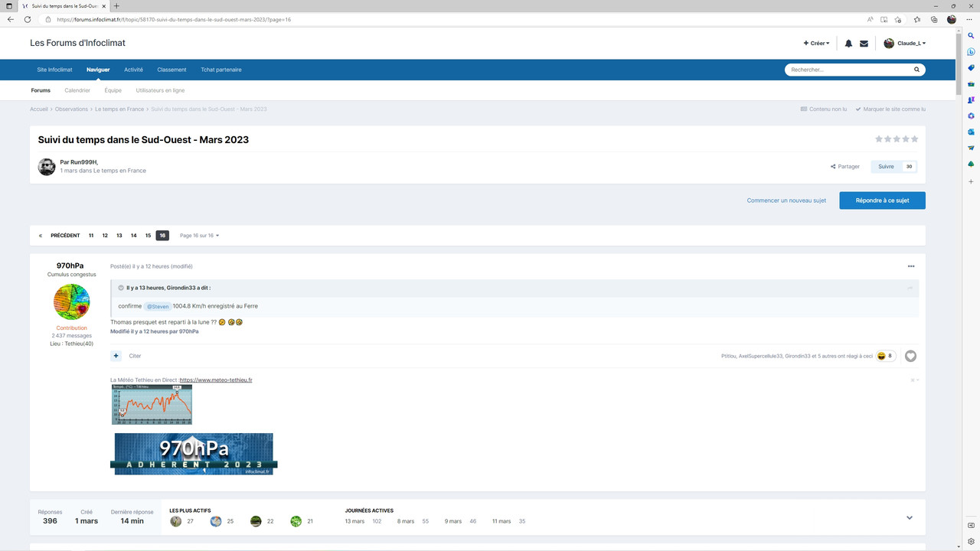Open the sidebar Shopping tag icon
This screenshot has height=551, width=980.
click(971, 67)
